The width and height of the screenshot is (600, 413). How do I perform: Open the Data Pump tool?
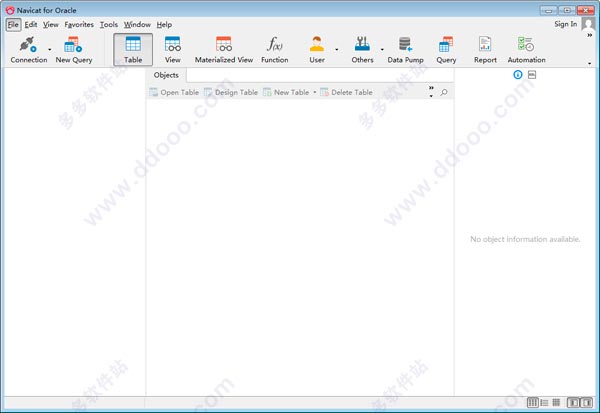pos(405,50)
